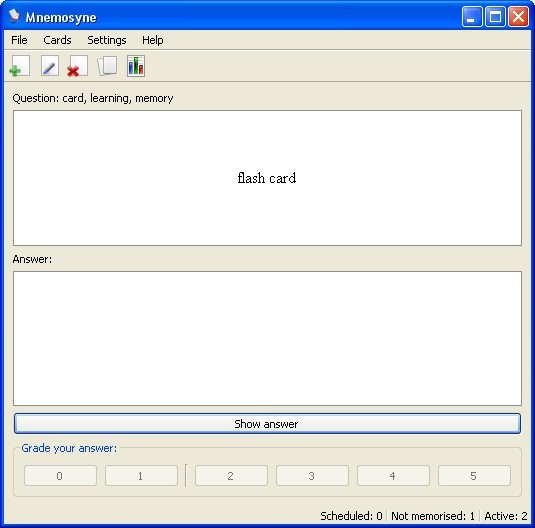Click 'Not memorised: 1' in the status bar
The width and height of the screenshot is (535, 528).
(x=433, y=516)
